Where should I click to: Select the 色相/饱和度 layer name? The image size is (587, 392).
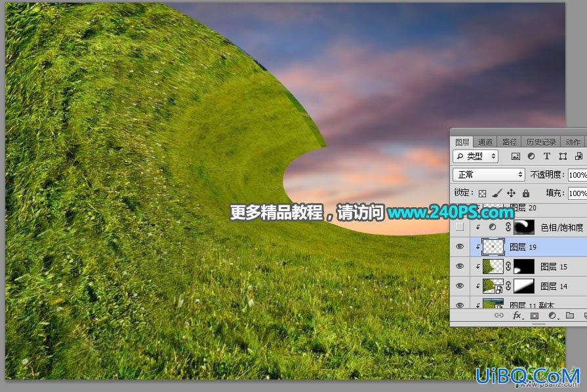(562, 227)
